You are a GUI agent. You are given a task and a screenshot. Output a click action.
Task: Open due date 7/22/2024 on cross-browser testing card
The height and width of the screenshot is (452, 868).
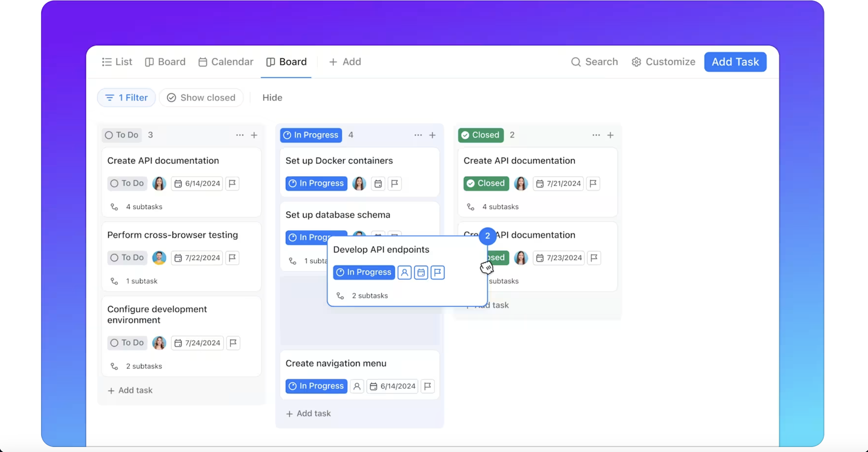coord(197,258)
